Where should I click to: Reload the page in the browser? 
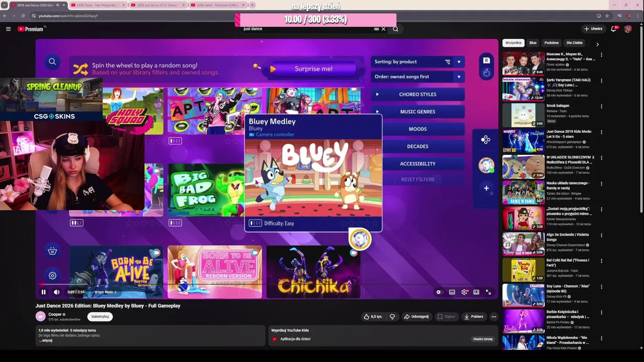23,16
